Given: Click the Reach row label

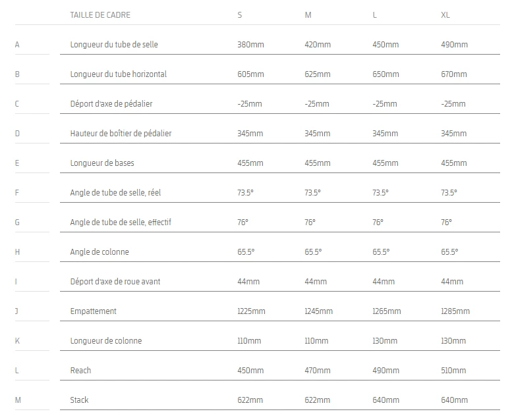Looking at the screenshot, I should [x=80, y=371].
